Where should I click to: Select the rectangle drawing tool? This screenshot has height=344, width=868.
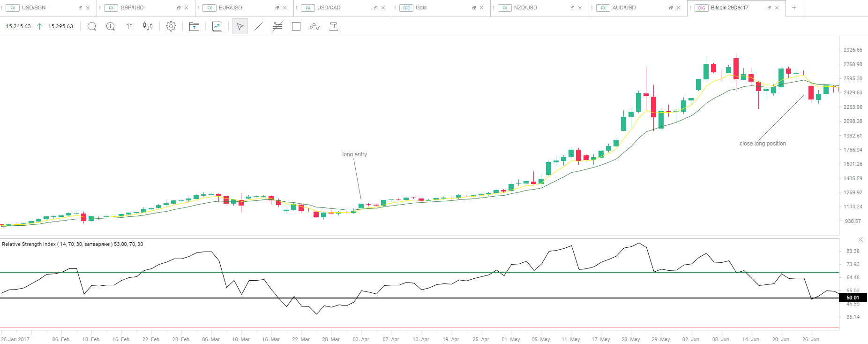click(296, 27)
